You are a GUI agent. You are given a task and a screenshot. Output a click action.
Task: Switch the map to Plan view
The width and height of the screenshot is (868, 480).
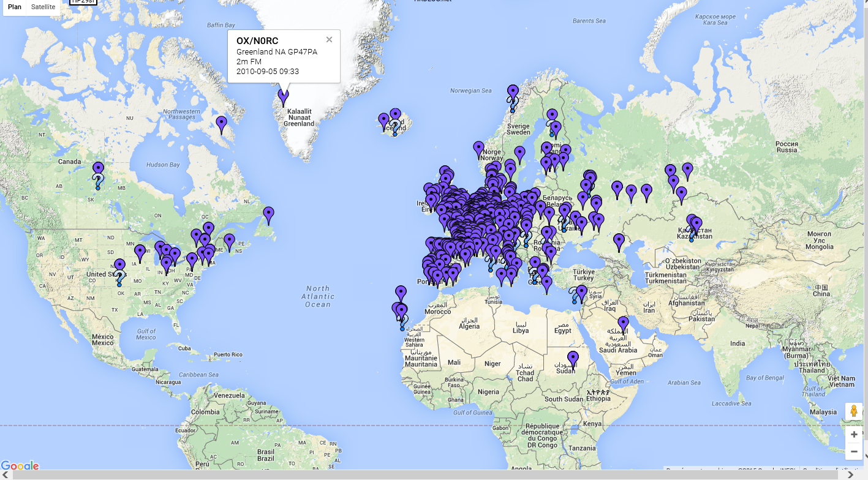[x=15, y=7]
